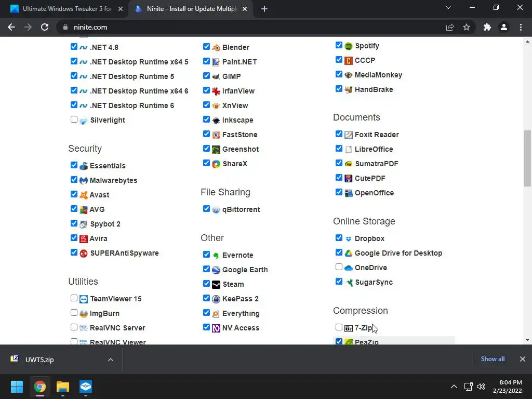Click the 7-Zip icon
This screenshot has width=532, height=399.
(x=349, y=328)
